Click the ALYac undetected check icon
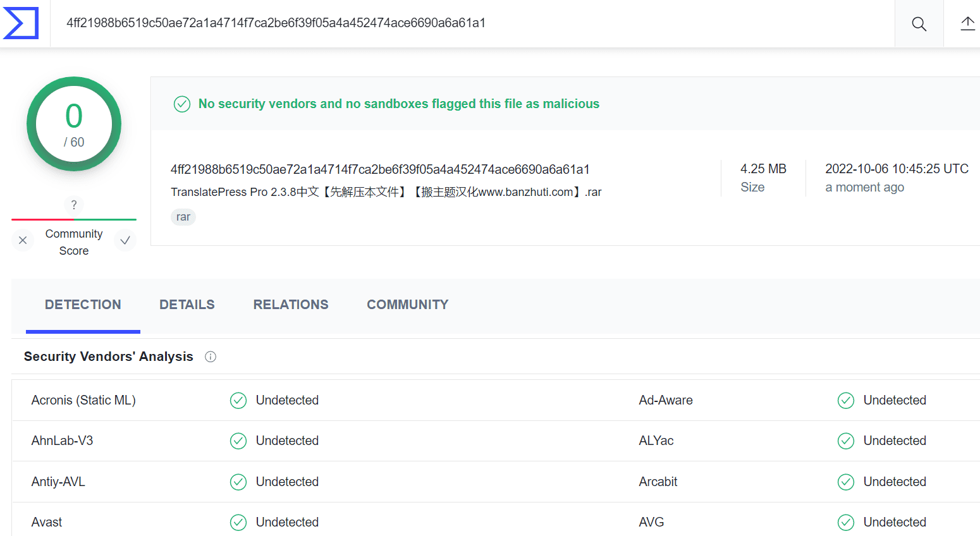 846,441
